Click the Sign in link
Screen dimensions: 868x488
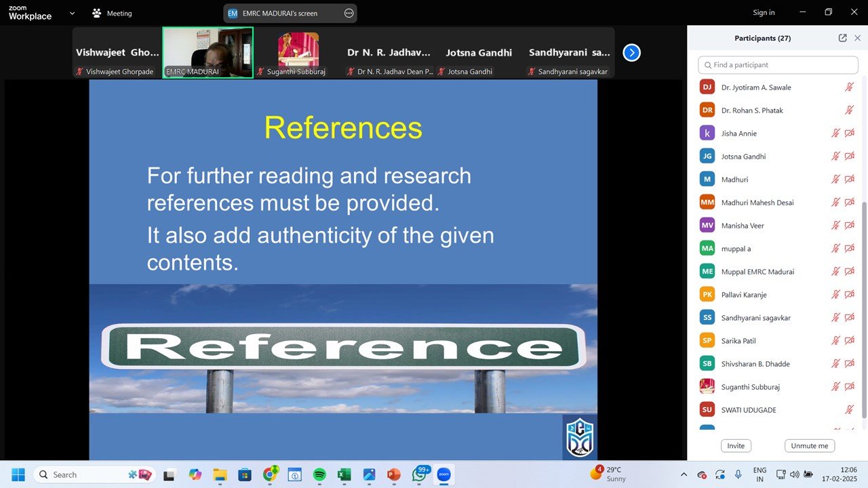[764, 12]
